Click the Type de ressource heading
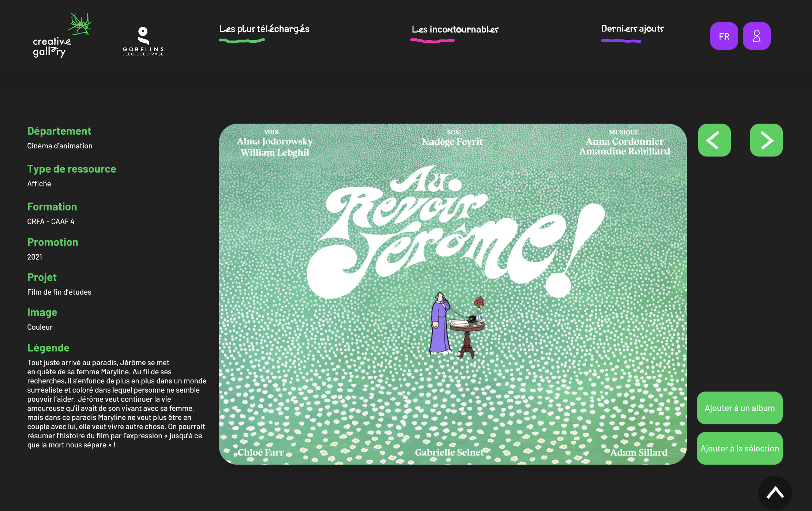The height and width of the screenshot is (511, 812). click(x=72, y=169)
